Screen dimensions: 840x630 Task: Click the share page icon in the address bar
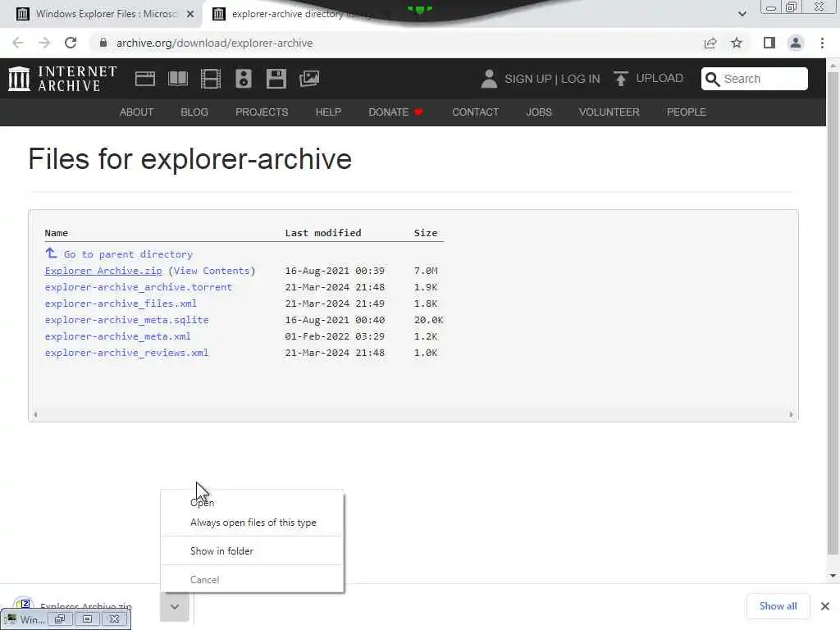[710, 43]
